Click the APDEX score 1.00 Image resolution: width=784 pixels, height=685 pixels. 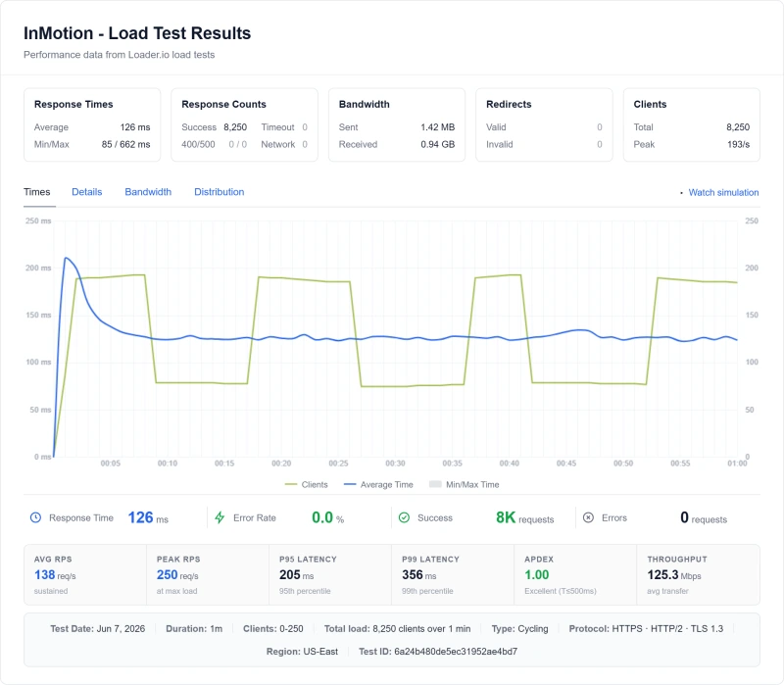click(x=536, y=575)
